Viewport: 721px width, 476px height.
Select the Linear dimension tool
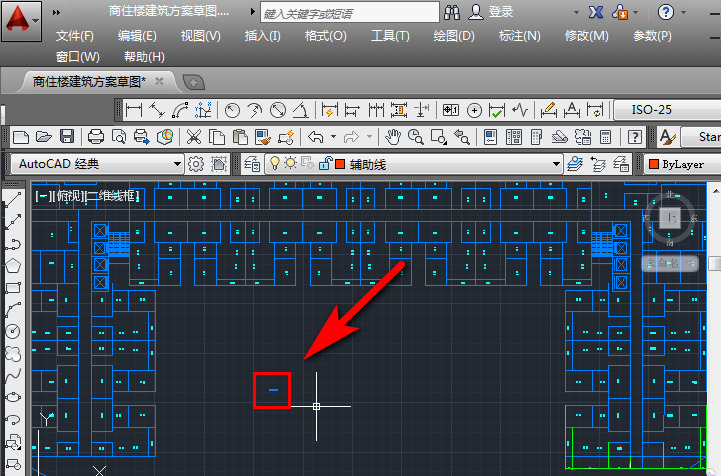[134, 110]
